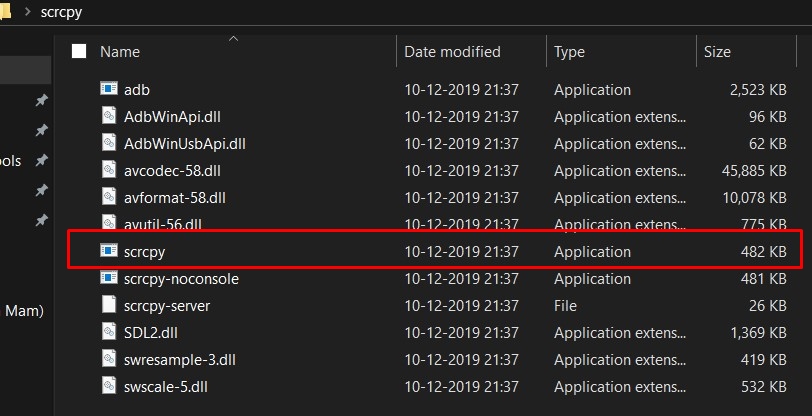The height and width of the screenshot is (416, 812).
Task: Select the avcodec-58.dll file name
Action: pyautogui.click(x=172, y=170)
